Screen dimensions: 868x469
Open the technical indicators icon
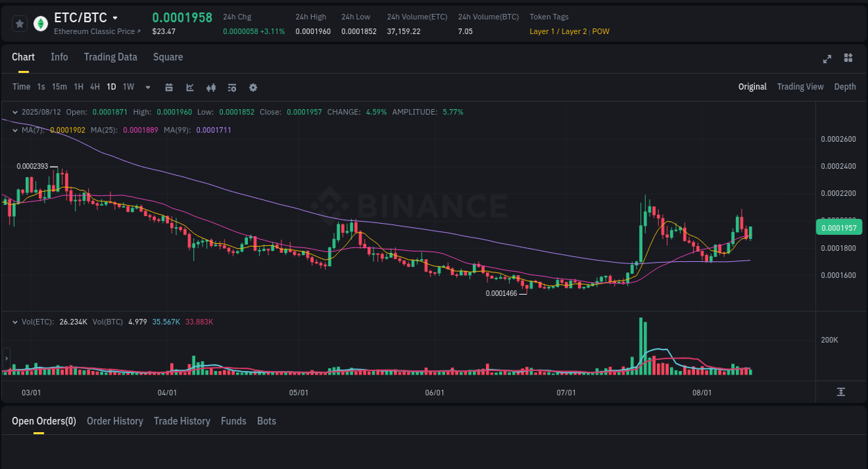[232, 88]
